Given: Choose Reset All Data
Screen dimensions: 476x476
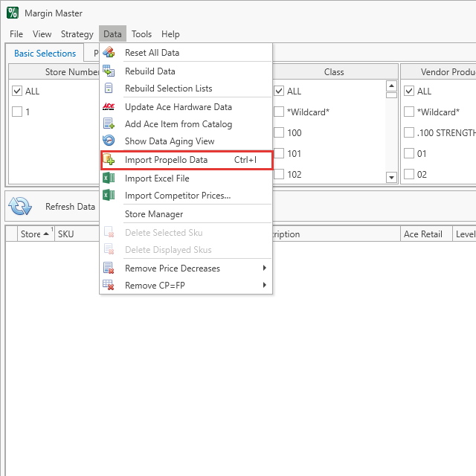Looking at the screenshot, I should tap(186, 53).
